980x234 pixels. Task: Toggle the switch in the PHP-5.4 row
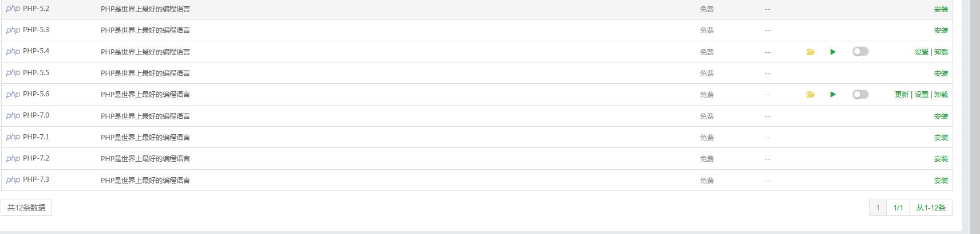[x=860, y=52]
